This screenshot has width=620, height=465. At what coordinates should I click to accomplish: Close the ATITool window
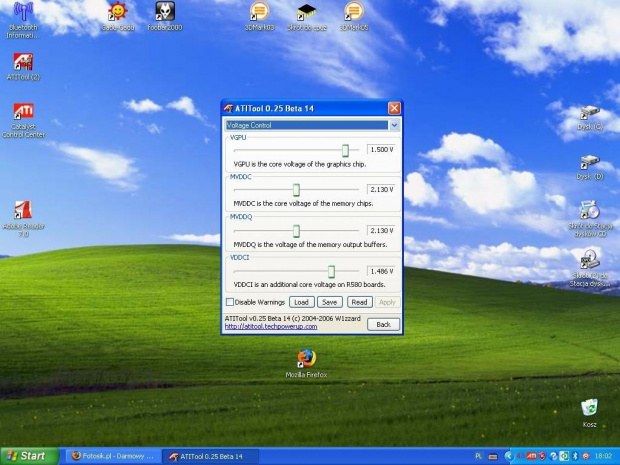(394, 108)
